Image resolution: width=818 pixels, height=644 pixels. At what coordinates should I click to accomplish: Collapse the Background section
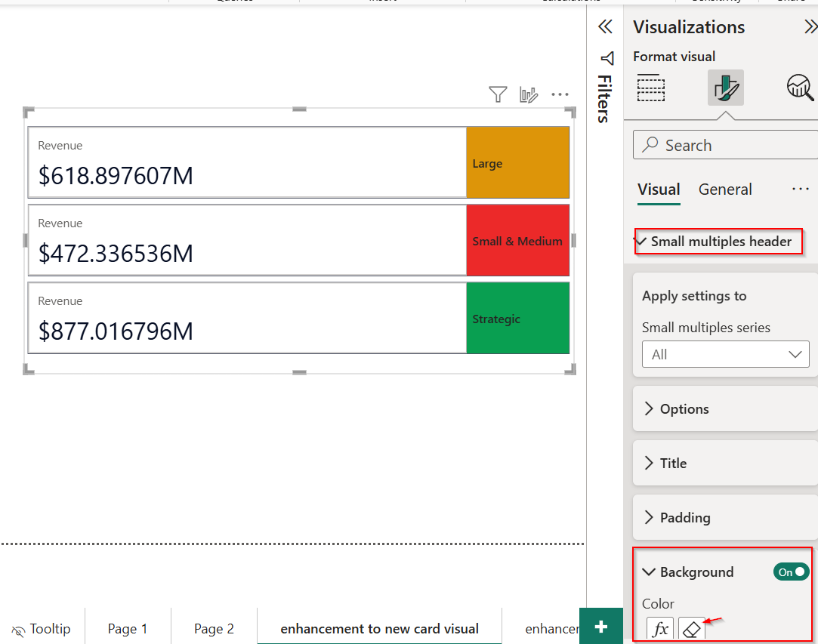[x=649, y=572]
